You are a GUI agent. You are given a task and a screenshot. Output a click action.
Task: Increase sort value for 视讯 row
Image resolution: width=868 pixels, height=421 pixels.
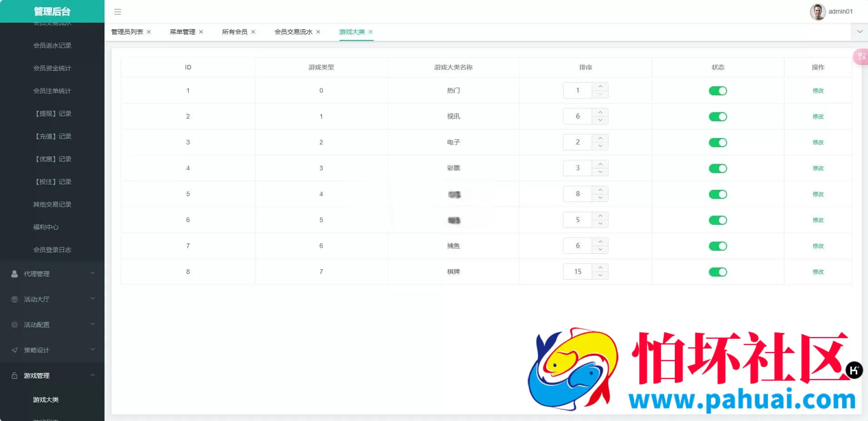coord(600,112)
